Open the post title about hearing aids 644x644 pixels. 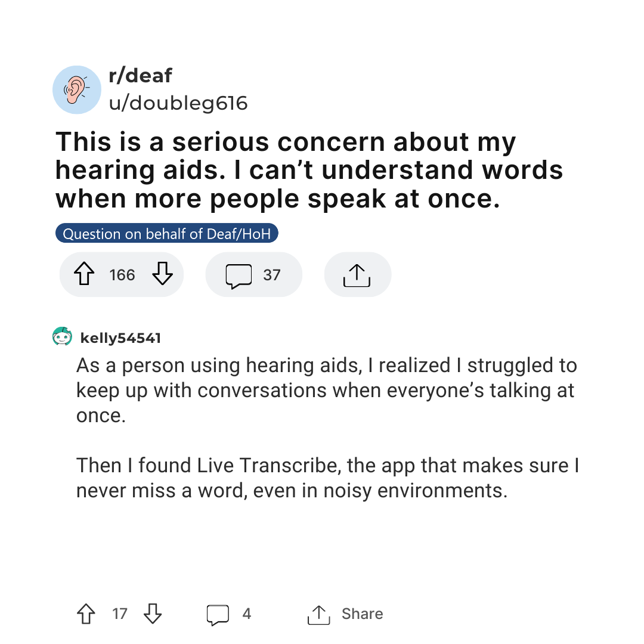(309, 170)
